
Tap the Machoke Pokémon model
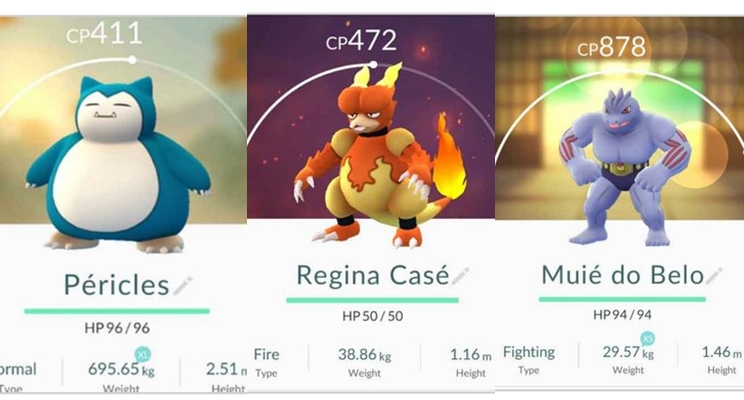(x=624, y=166)
